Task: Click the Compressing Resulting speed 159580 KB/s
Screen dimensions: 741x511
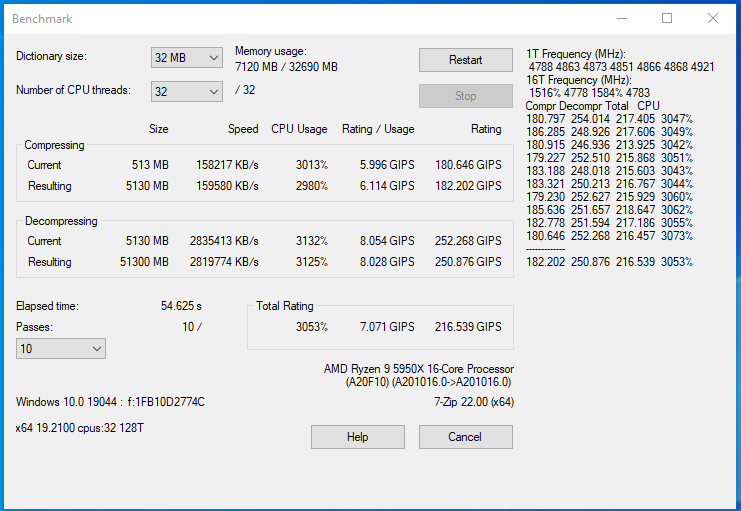Action: click(x=227, y=186)
